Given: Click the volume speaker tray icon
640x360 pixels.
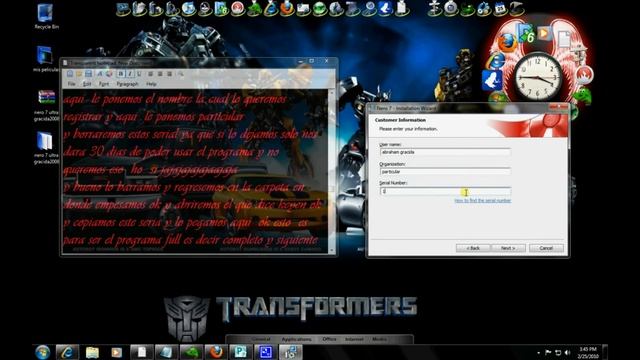Looking at the screenshot, I should (567, 353).
